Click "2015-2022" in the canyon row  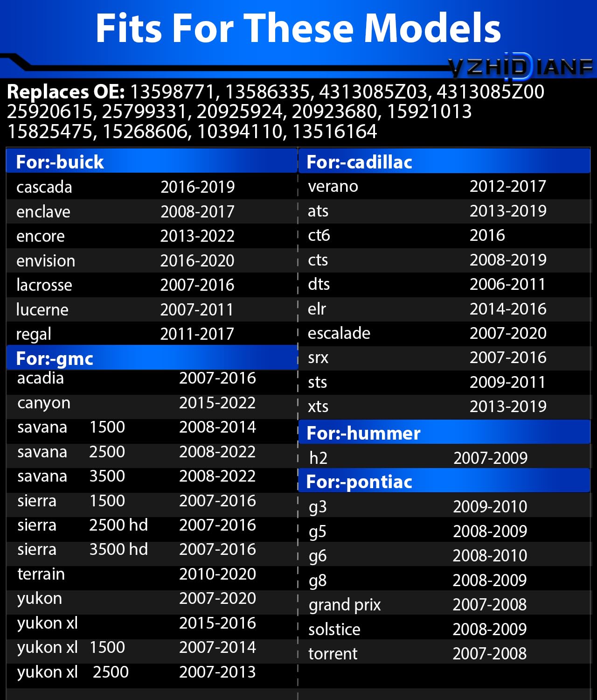[217, 403]
